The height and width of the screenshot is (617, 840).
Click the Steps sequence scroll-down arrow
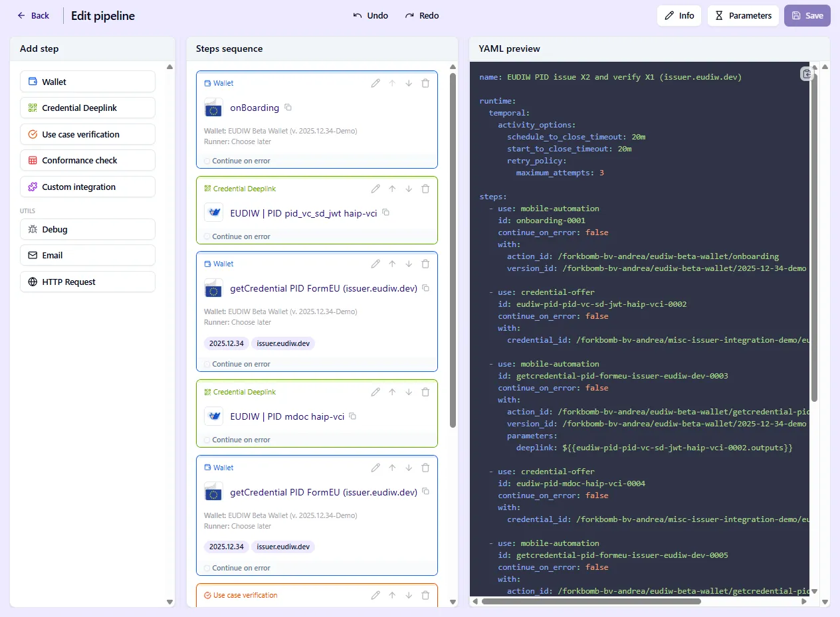[x=453, y=602]
